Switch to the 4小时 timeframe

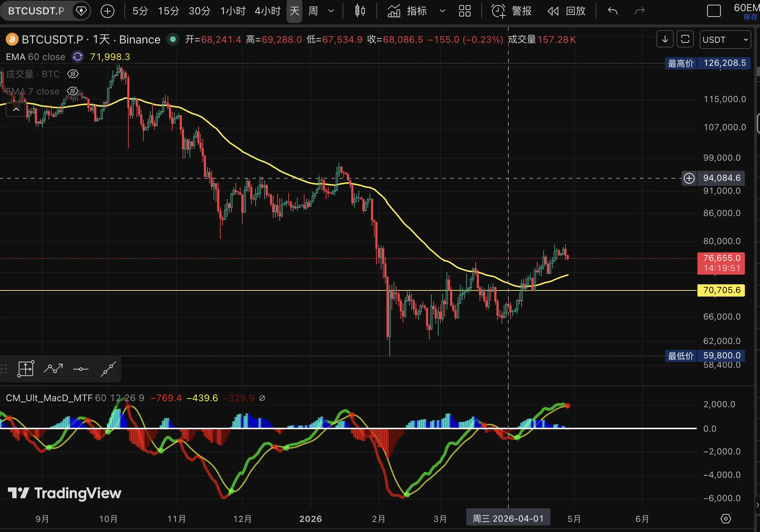point(267,11)
